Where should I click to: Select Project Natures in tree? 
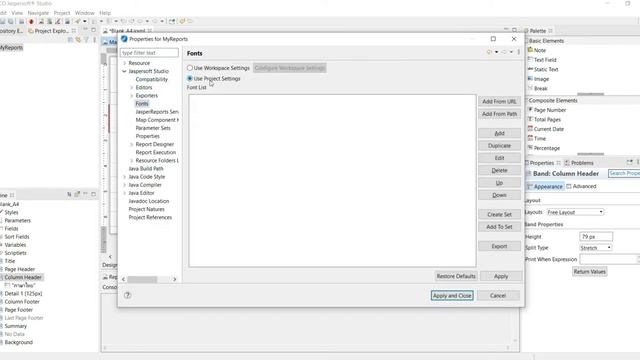147,209
